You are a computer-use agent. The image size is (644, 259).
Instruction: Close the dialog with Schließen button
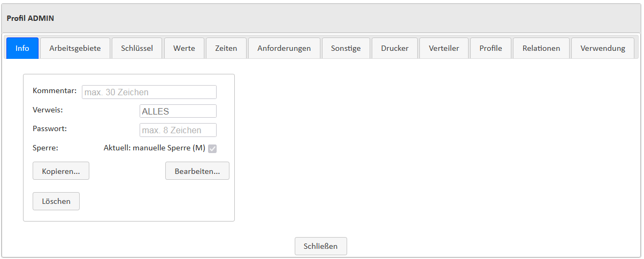321,246
